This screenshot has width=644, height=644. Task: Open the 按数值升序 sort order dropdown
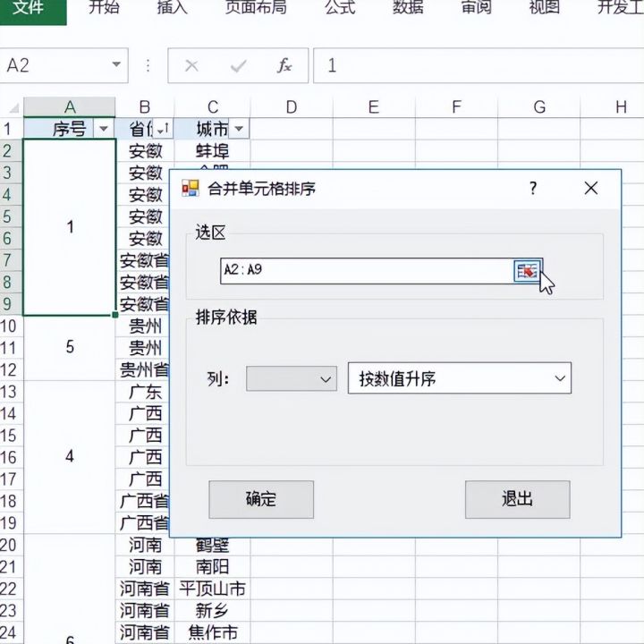pos(459,377)
